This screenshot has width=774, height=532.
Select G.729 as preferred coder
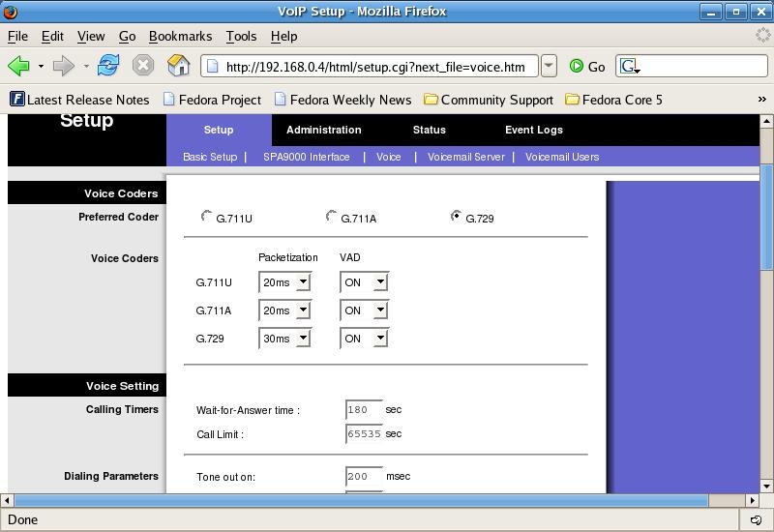[x=456, y=217]
